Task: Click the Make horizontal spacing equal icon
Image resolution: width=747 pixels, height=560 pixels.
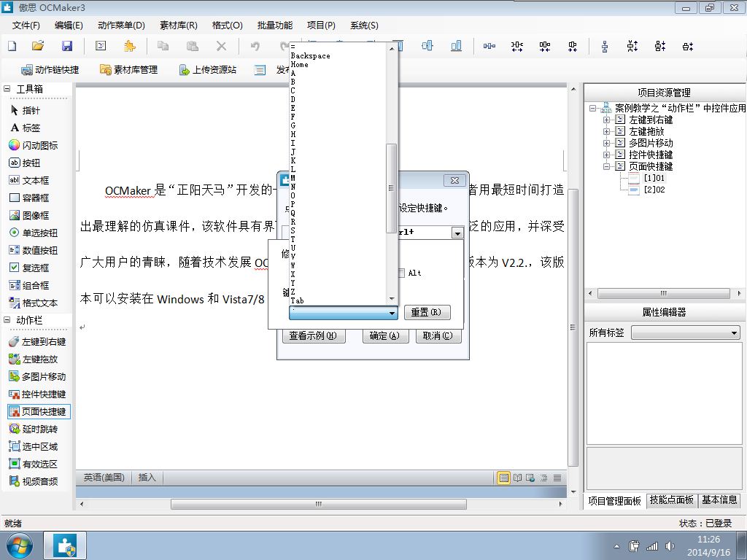Action: coord(489,46)
